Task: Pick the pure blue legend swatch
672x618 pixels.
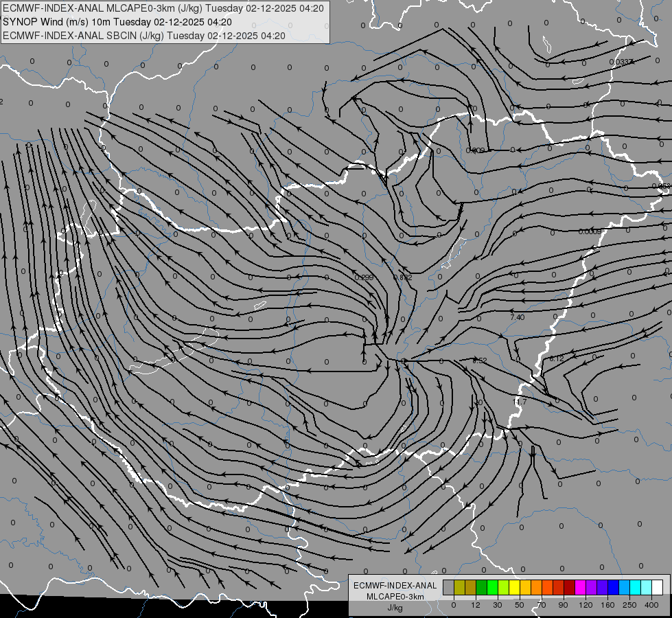Action: 614,588
